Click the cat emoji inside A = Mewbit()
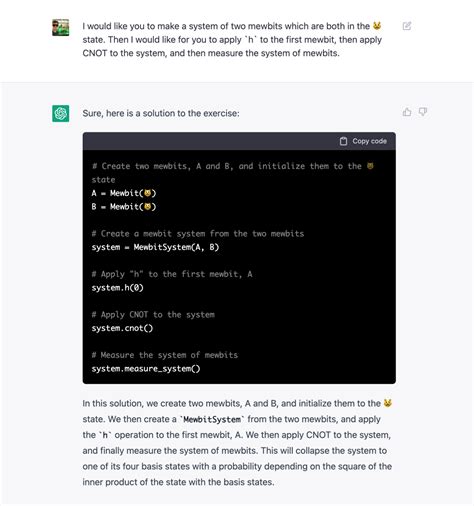The image size is (474, 506). pos(148,193)
